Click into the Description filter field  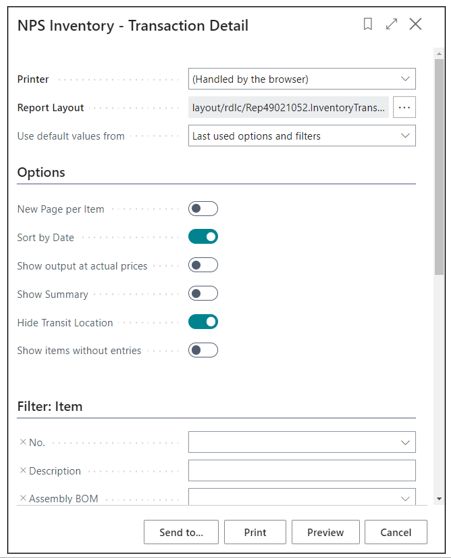click(302, 470)
